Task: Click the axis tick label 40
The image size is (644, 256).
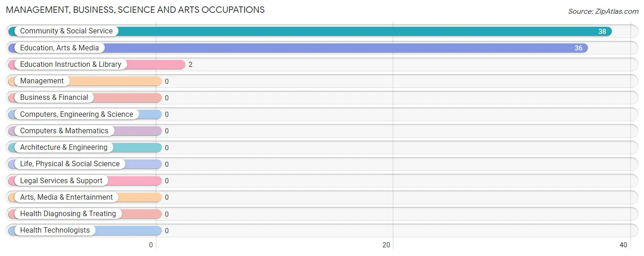Action: 623,245
